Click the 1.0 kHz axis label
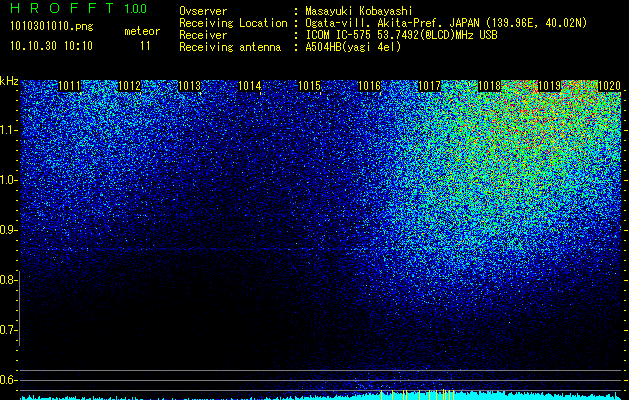This screenshot has width=629, height=400. click(8, 180)
